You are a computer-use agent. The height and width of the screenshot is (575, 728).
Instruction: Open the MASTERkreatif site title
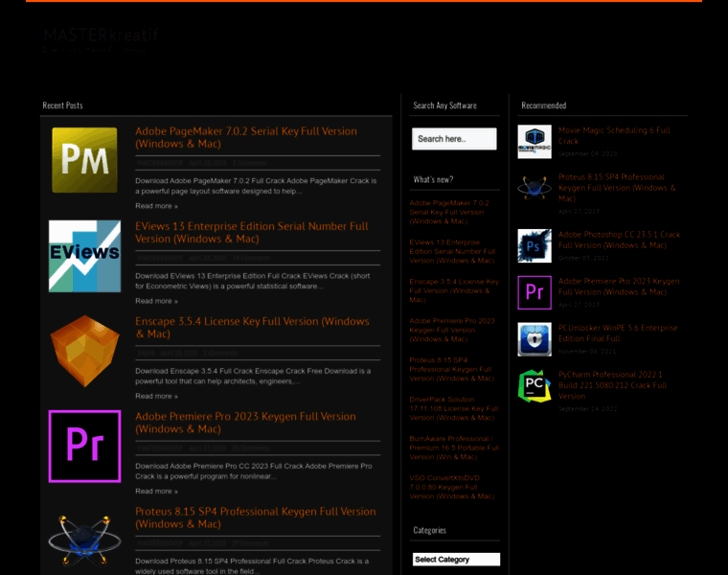pos(102,34)
